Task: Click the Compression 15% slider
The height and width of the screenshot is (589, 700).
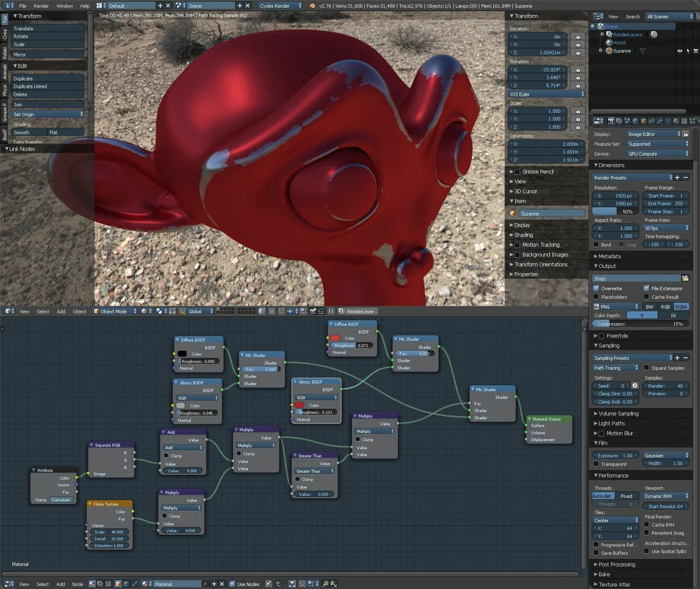Action: pyautogui.click(x=641, y=324)
